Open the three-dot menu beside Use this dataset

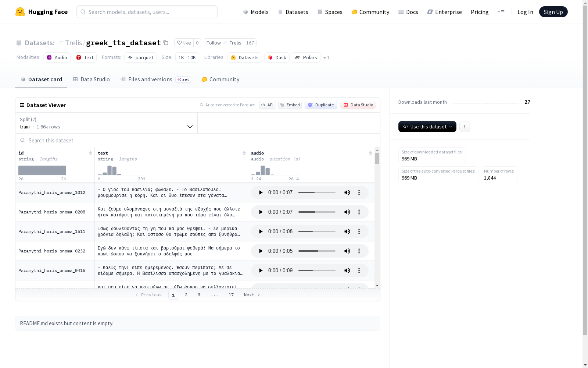coord(465,127)
